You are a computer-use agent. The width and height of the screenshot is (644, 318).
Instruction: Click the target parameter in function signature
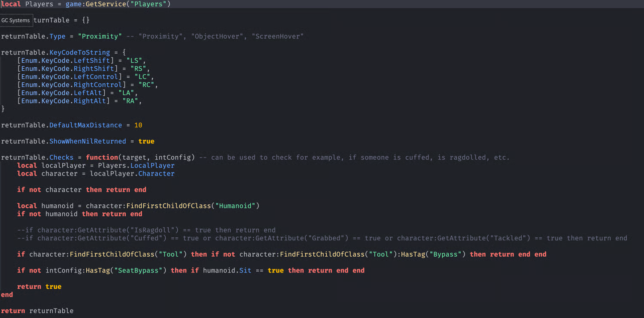(x=134, y=157)
